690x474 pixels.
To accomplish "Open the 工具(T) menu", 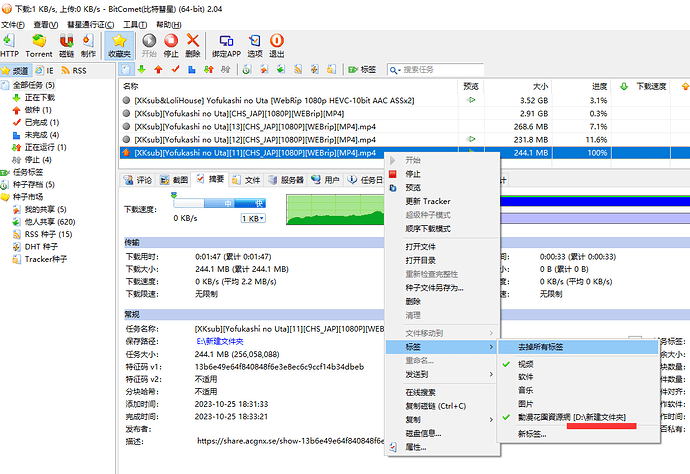I will click(135, 25).
